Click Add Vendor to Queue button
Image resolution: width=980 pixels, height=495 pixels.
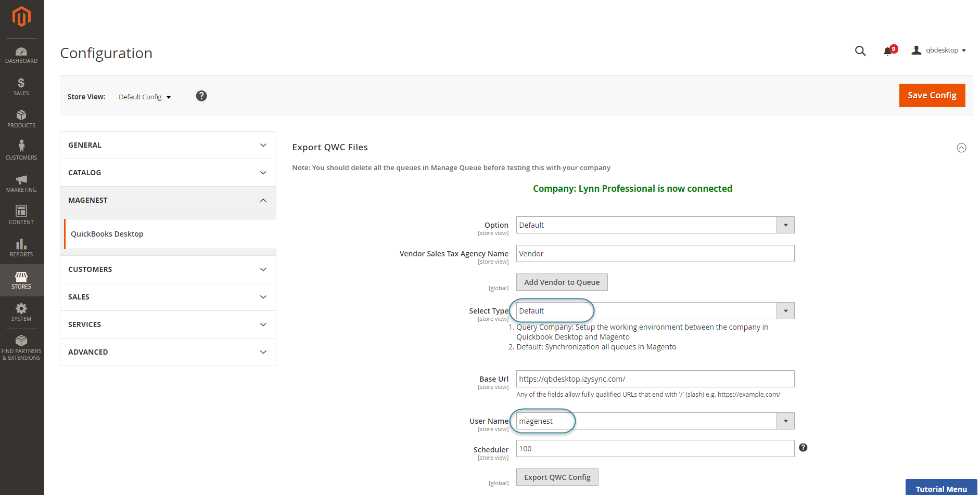pos(562,282)
